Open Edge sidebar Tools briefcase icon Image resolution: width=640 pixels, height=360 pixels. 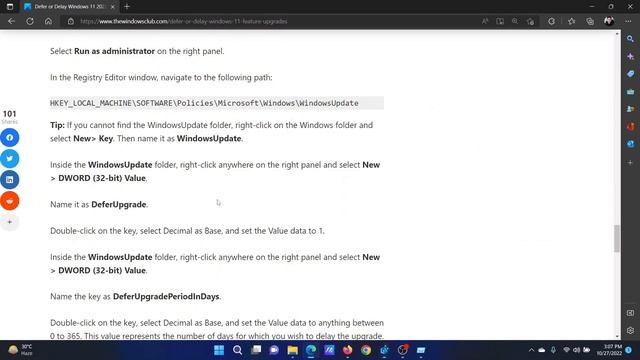click(x=630, y=91)
